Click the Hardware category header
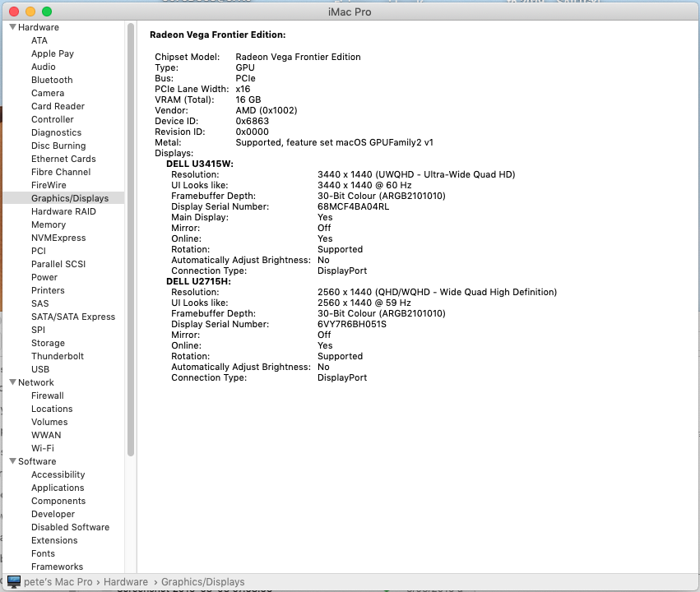Screen dimensions: 700x592 (x=39, y=27)
